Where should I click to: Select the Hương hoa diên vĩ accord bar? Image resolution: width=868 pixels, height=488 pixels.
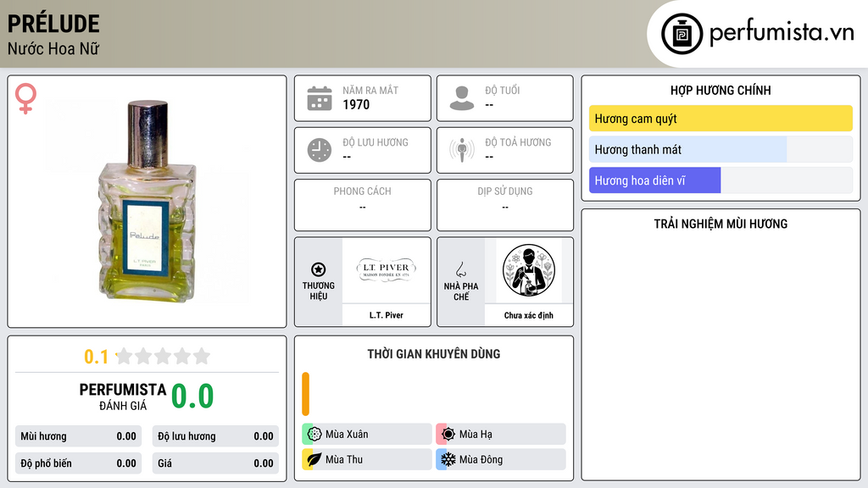tap(721, 180)
